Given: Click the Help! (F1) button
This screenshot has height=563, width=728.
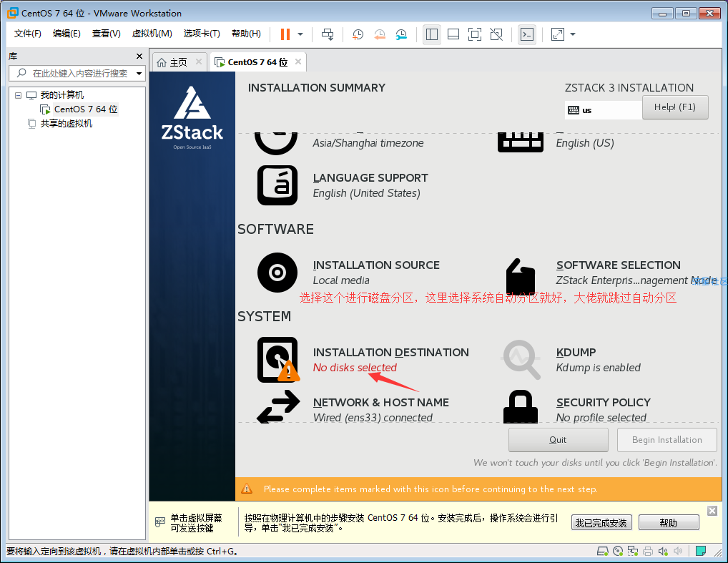Looking at the screenshot, I should point(675,107).
